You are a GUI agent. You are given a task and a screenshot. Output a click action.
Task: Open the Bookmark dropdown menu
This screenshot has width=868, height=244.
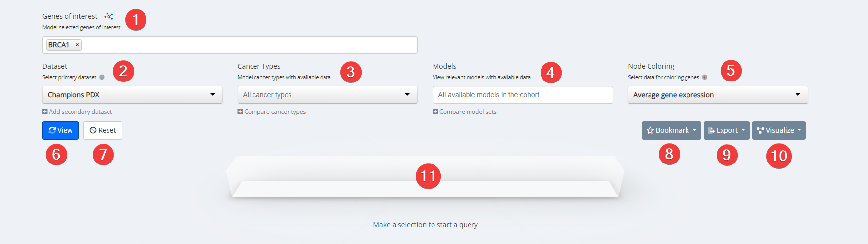(x=671, y=130)
